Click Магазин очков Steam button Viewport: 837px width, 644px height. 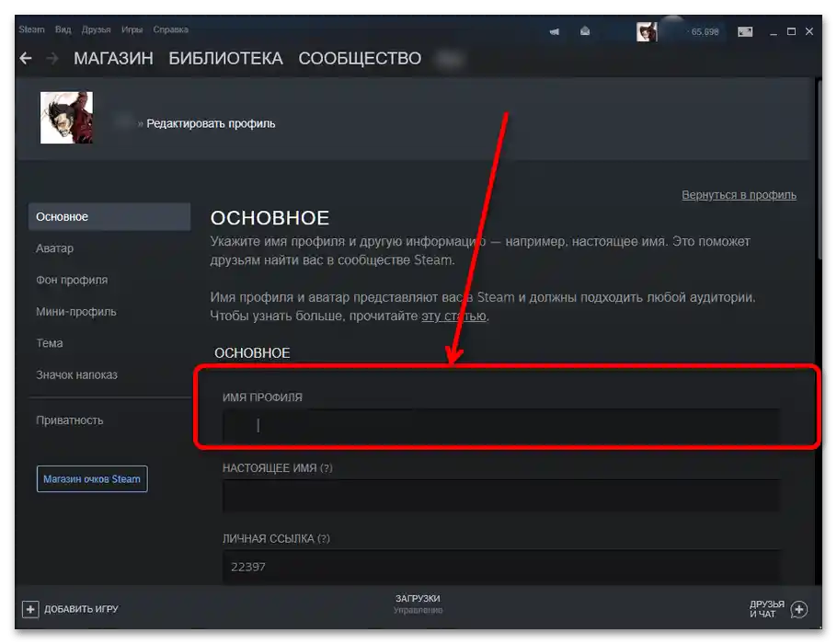[92, 479]
